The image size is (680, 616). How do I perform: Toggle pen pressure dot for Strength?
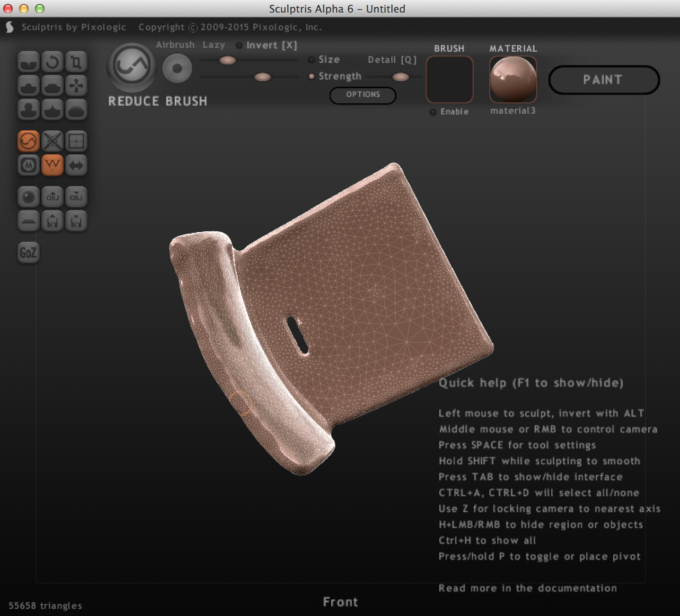pos(312,76)
